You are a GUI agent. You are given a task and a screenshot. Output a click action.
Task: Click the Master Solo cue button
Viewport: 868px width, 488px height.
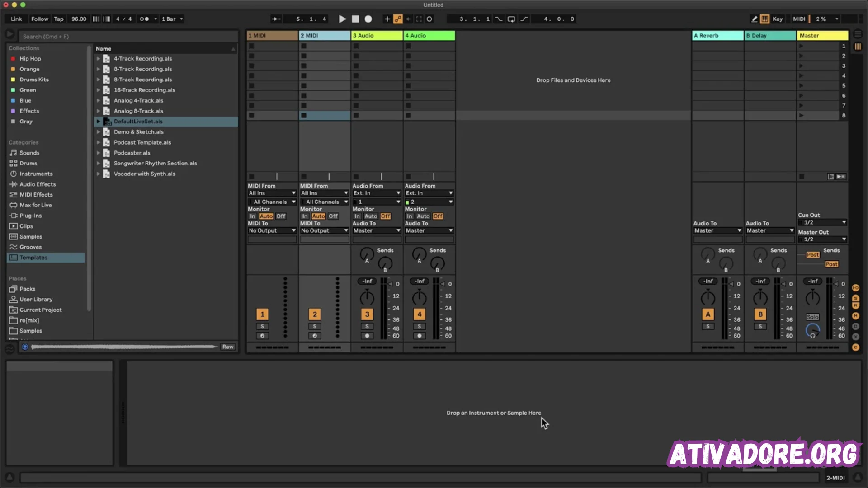(812, 317)
